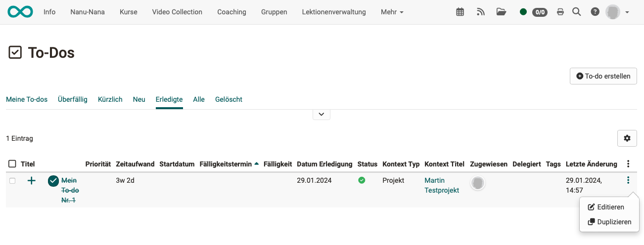Open table settings gear icon
Image resolution: width=644 pixels, height=245 pixels.
coord(627,138)
